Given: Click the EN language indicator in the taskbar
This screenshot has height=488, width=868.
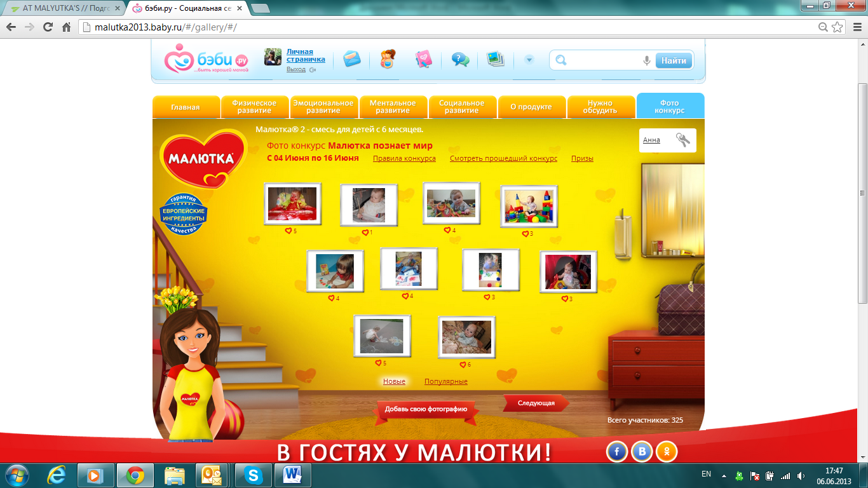Looking at the screenshot, I should tap(706, 474).
